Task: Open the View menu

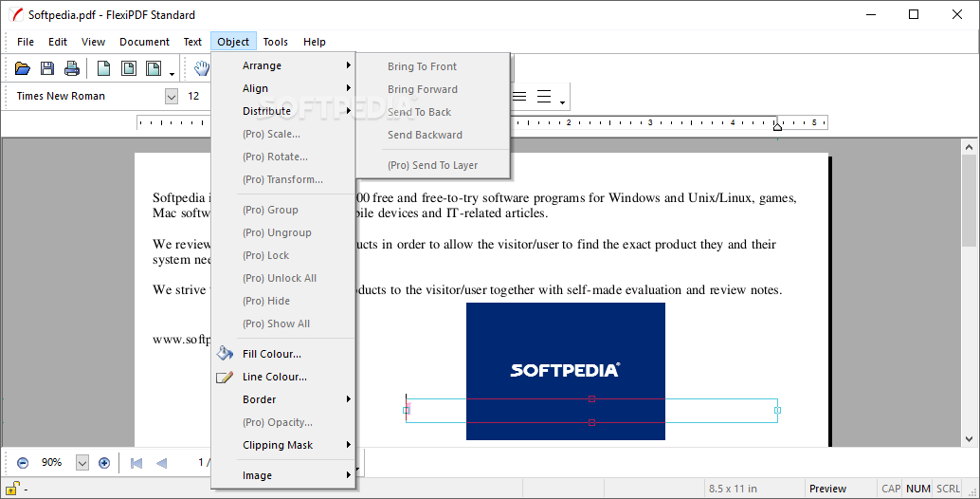Action: click(93, 42)
